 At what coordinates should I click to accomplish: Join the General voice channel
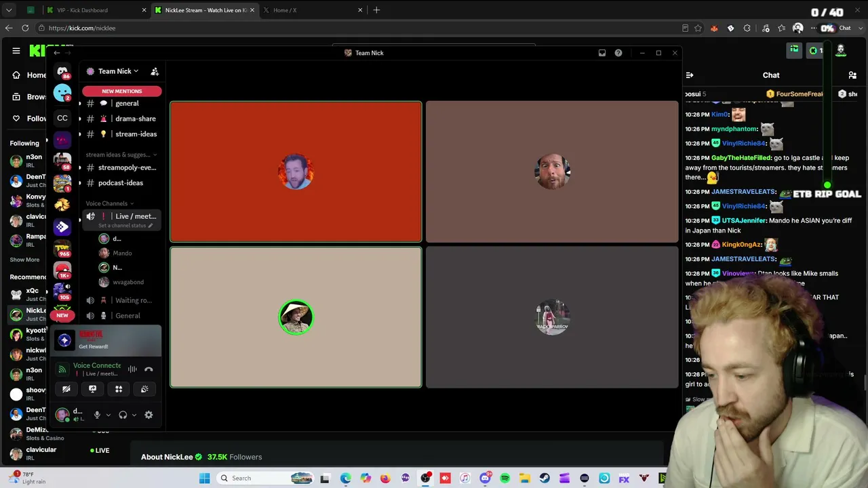click(121, 316)
